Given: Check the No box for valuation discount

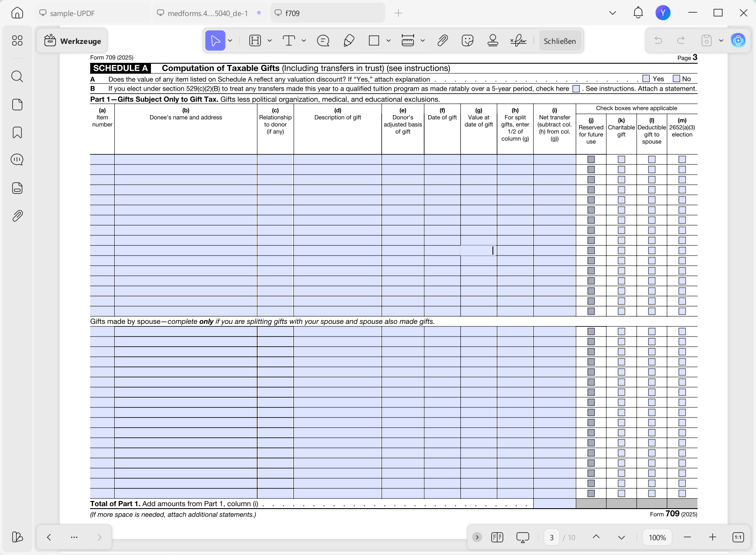Looking at the screenshot, I should [x=676, y=78].
